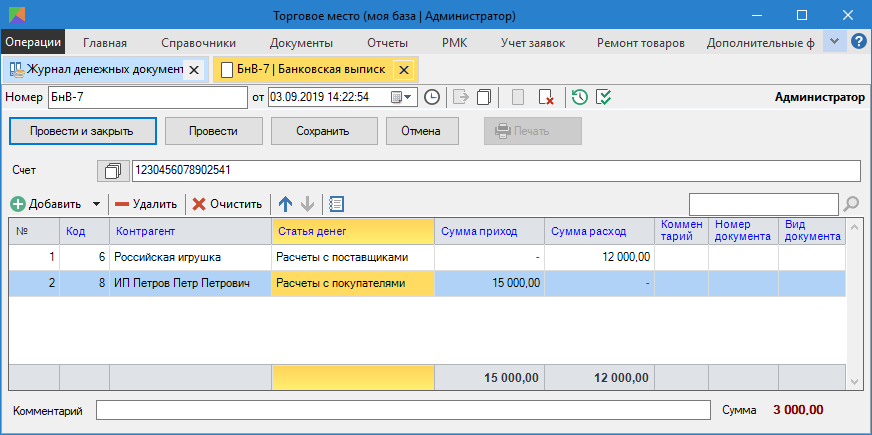
Task: Click the application logo icon in title bar
Action: tap(17, 15)
